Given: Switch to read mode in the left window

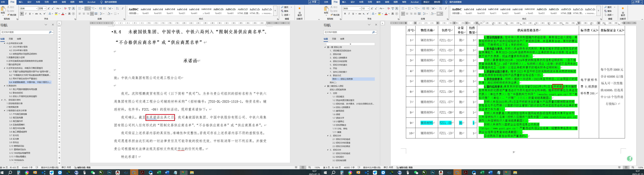Looking at the screenshot, I should tap(296, 167).
